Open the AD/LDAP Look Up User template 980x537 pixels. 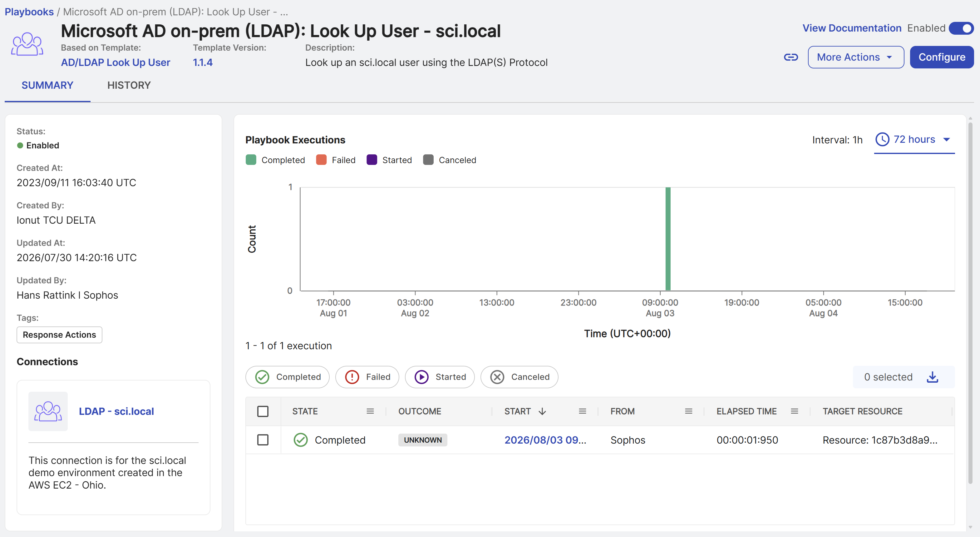click(x=116, y=62)
